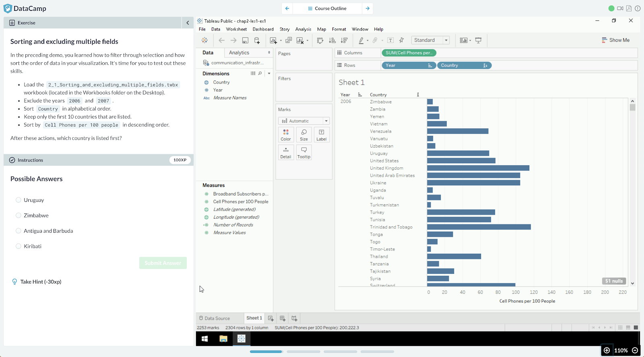Click the Tableau logo start page icon

point(204,40)
